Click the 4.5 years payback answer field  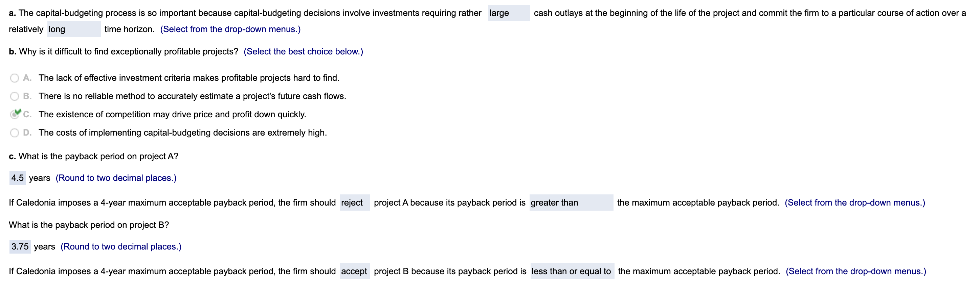point(18,177)
